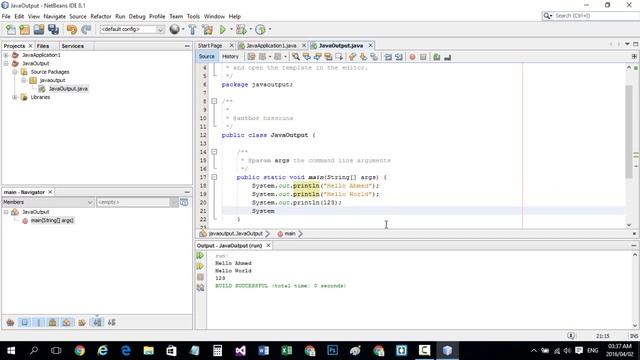Expand the JavaApplication1 project node

(x=6, y=55)
